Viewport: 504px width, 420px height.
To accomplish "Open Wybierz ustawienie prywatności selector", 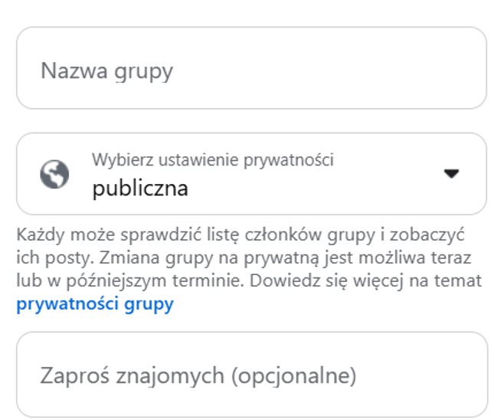I will (252, 174).
